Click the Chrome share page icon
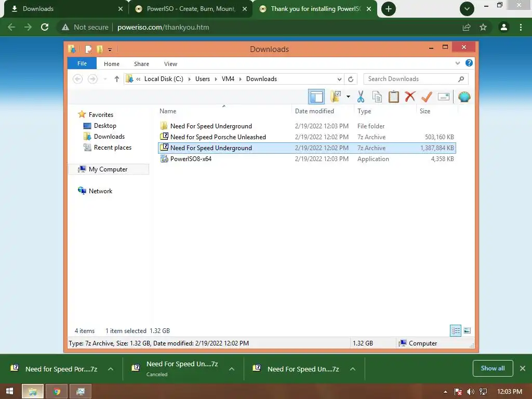The width and height of the screenshot is (532, 399). 467,27
